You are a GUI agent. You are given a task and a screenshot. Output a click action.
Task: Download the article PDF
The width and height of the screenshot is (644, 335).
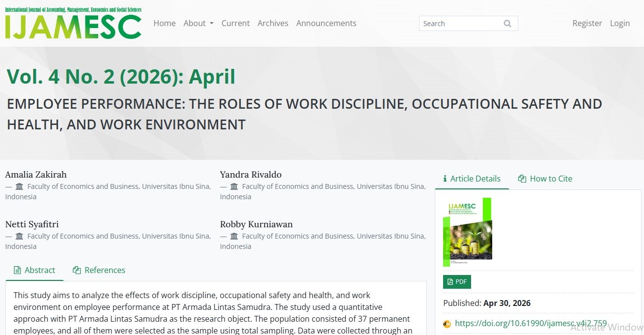(x=457, y=282)
